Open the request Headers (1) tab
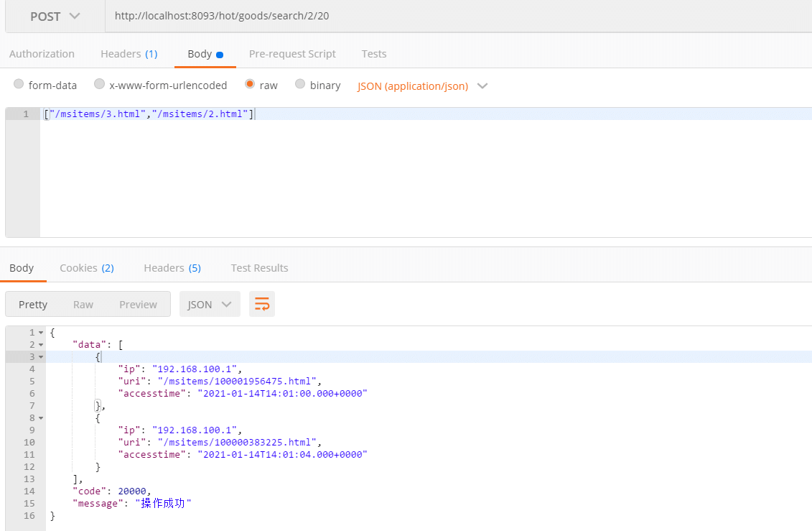The width and height of the screenshot is (812, 531). point(129,54)
